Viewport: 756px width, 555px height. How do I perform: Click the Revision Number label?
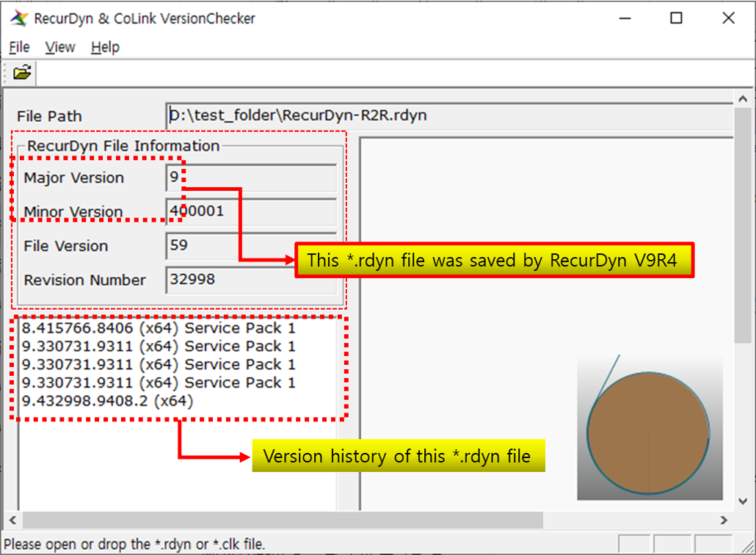[85, 280]
